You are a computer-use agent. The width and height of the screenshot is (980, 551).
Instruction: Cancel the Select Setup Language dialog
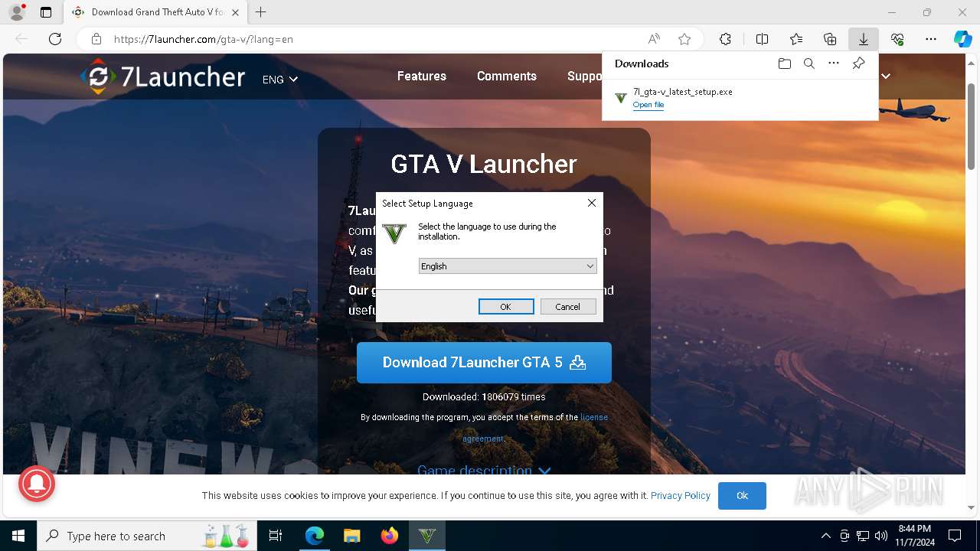[x=568, y=306]
